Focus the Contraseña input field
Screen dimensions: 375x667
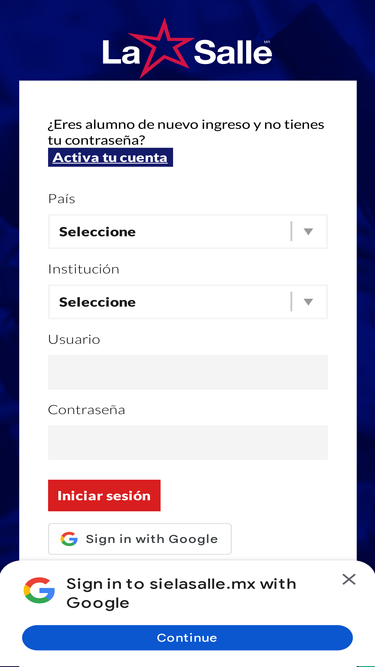click(188, 442)
